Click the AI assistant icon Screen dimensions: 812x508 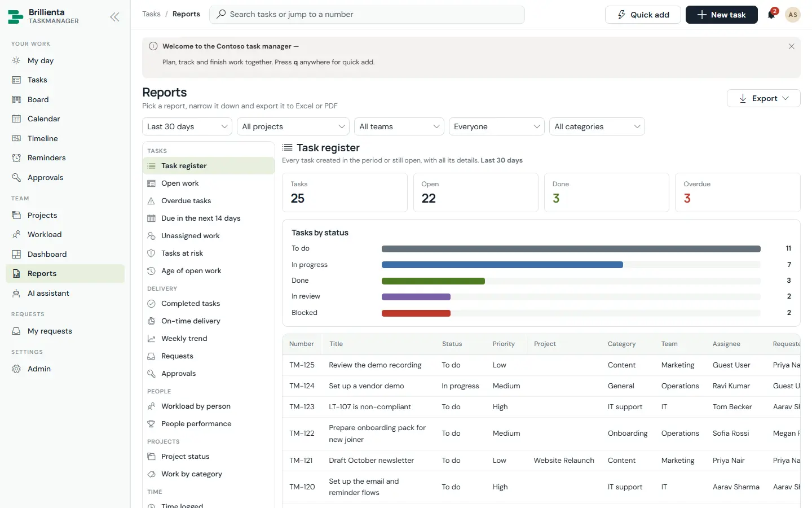tap(16, 293)
